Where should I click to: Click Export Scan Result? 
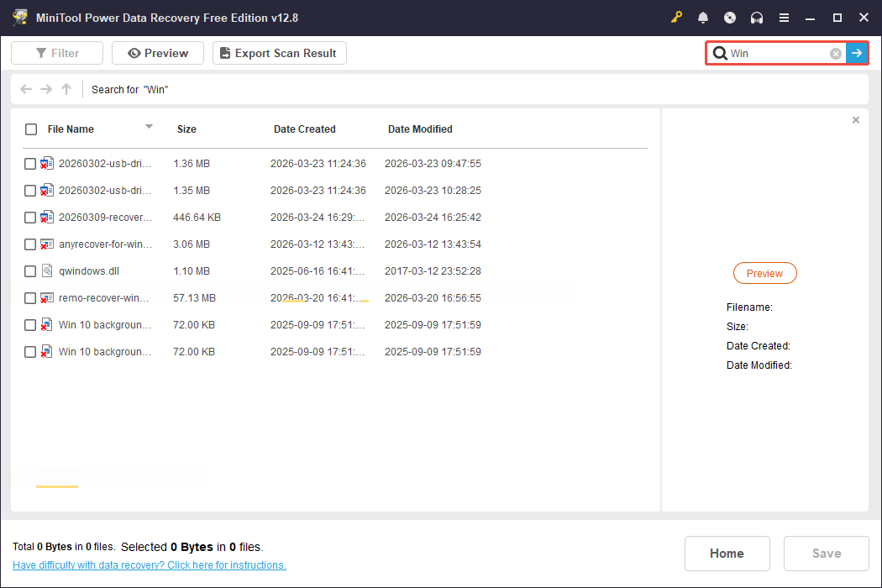pos(279,52)
